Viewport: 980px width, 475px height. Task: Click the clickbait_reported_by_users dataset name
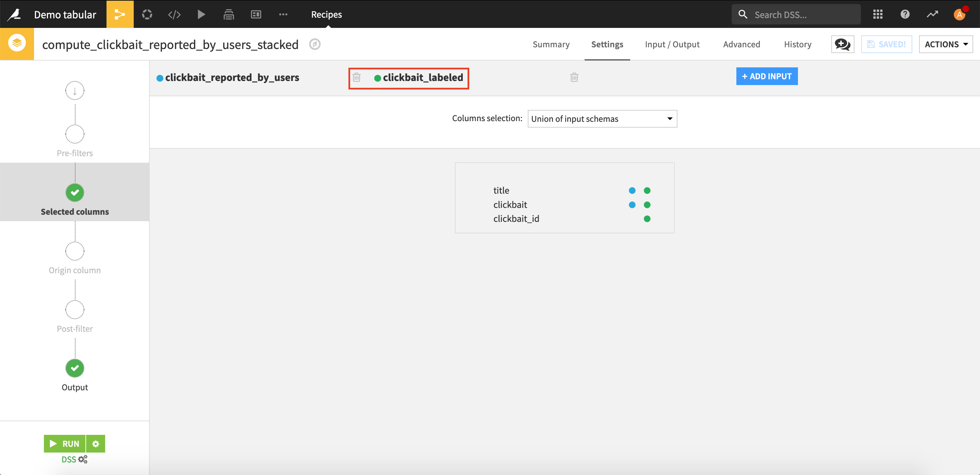click(232, 77)
